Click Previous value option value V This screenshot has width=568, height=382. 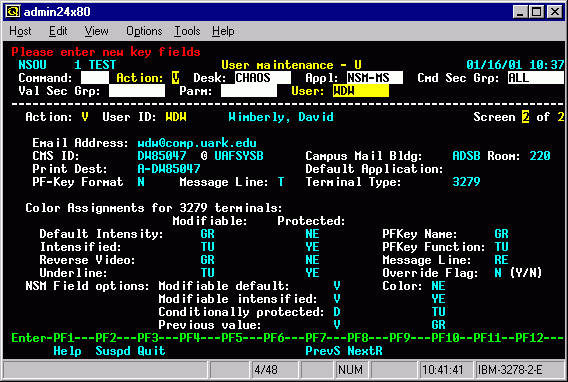(x=337, y=325)
